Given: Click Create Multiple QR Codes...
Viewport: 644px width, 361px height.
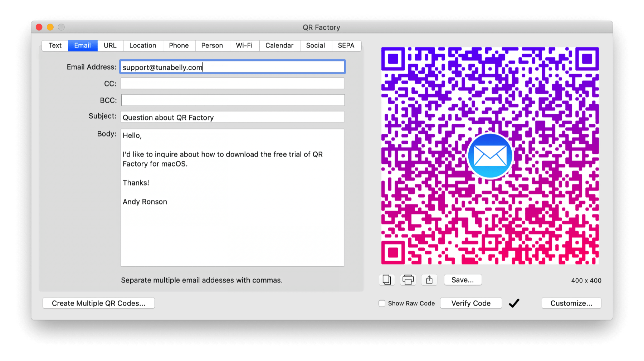Looking at the screenshot, I should point(99,303).
